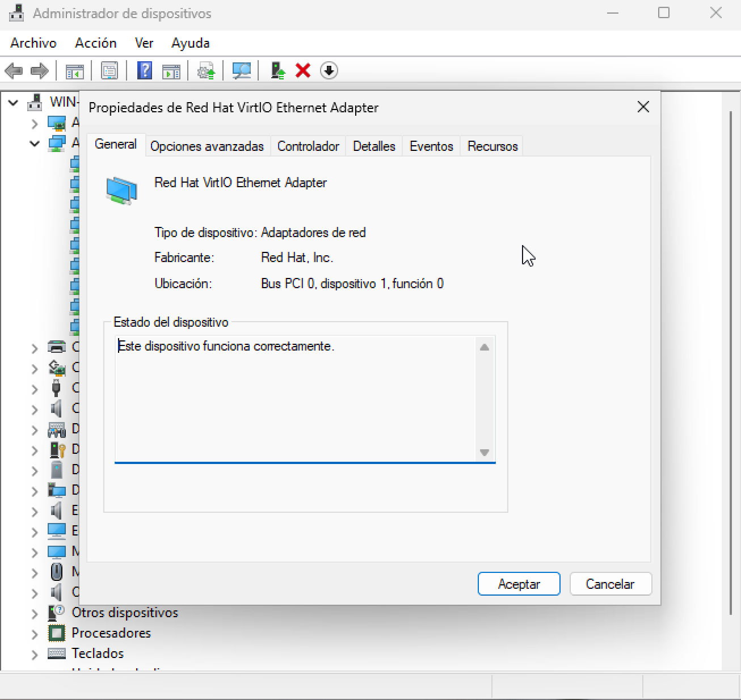Click the device status box up scroll arrow
Screen dimensions: 741x700
(485, 347)
